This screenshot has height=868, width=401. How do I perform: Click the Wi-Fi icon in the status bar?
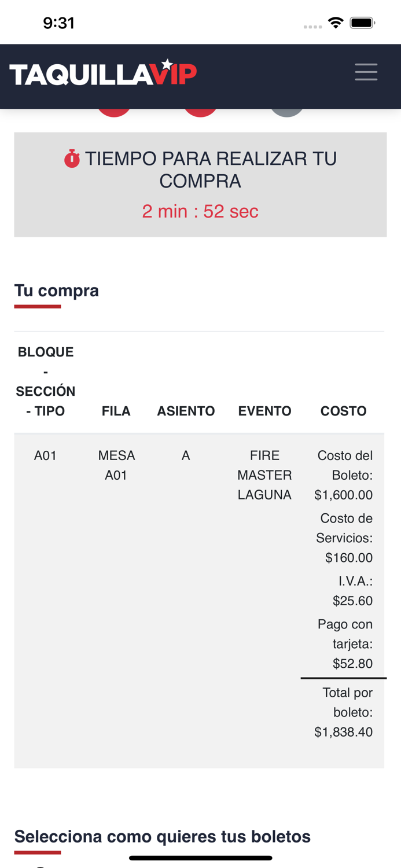coord(337,23)
